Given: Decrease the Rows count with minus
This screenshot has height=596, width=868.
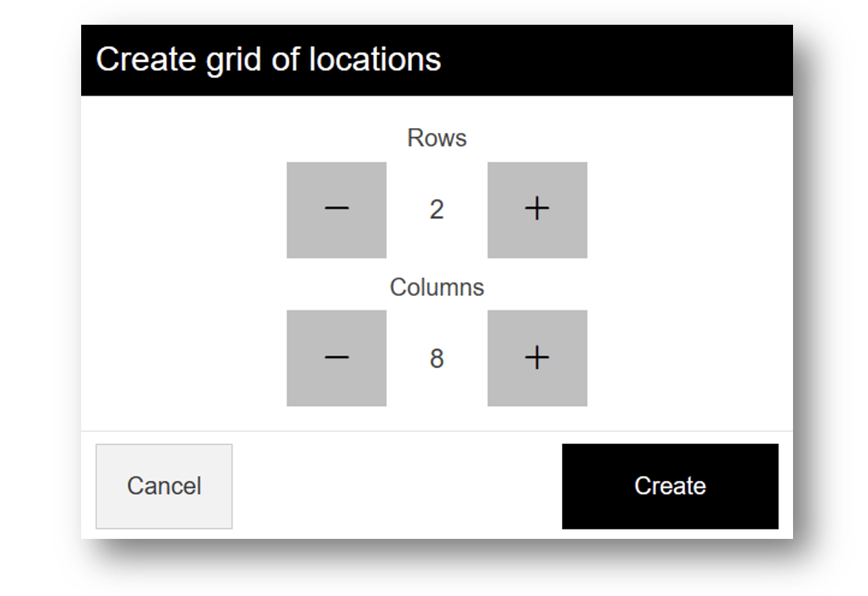Looking at the screenshot, I should (x=336, y=210).
